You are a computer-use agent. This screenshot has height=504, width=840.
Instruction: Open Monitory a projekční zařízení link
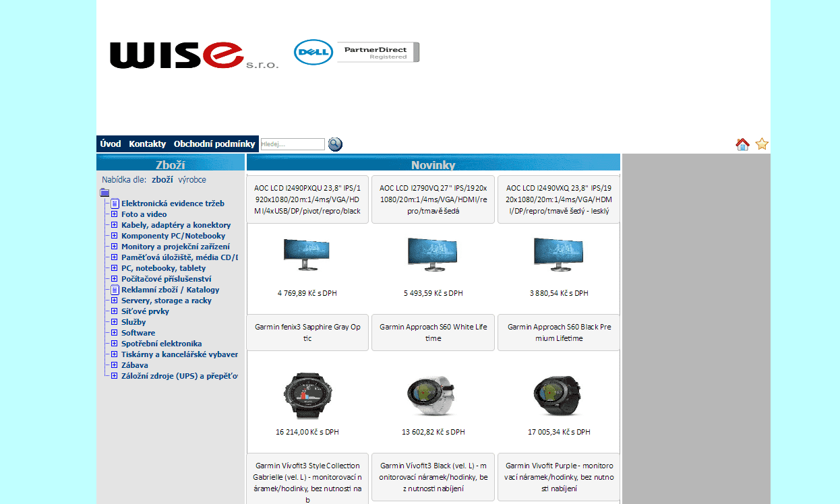tap(175, 247)
